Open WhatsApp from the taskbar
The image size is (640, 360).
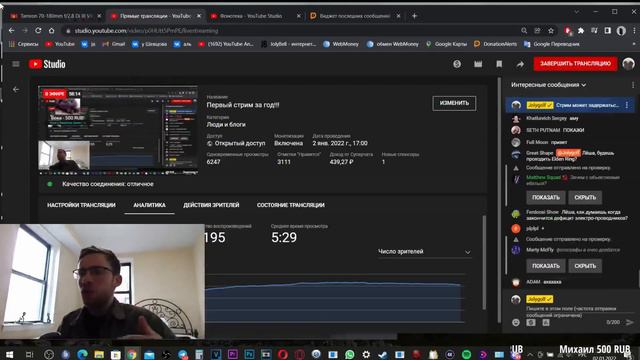pos(349,354)
